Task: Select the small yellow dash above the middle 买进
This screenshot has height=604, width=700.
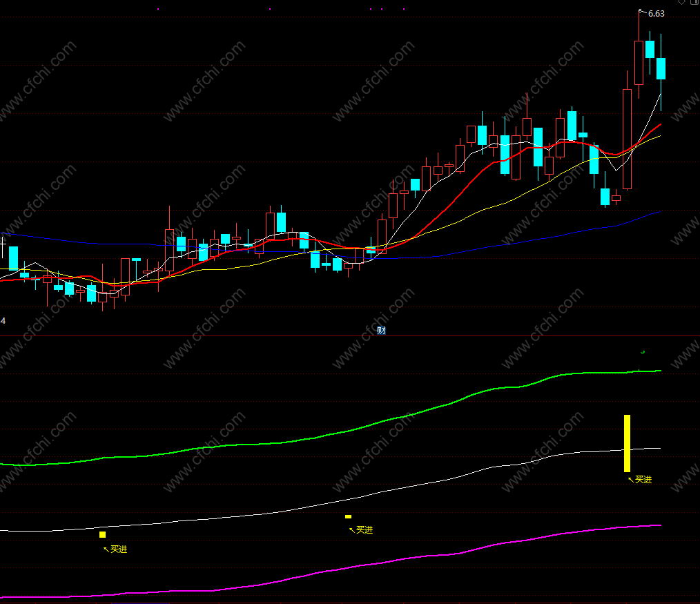Action: pos(348,516)
